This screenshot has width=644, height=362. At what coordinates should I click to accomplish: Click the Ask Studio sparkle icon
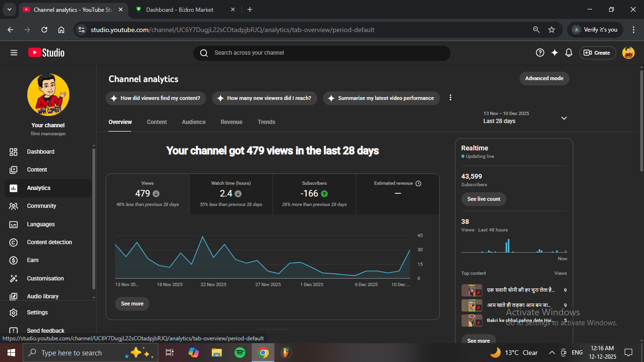pyautogui.click(x=554, y=53)
